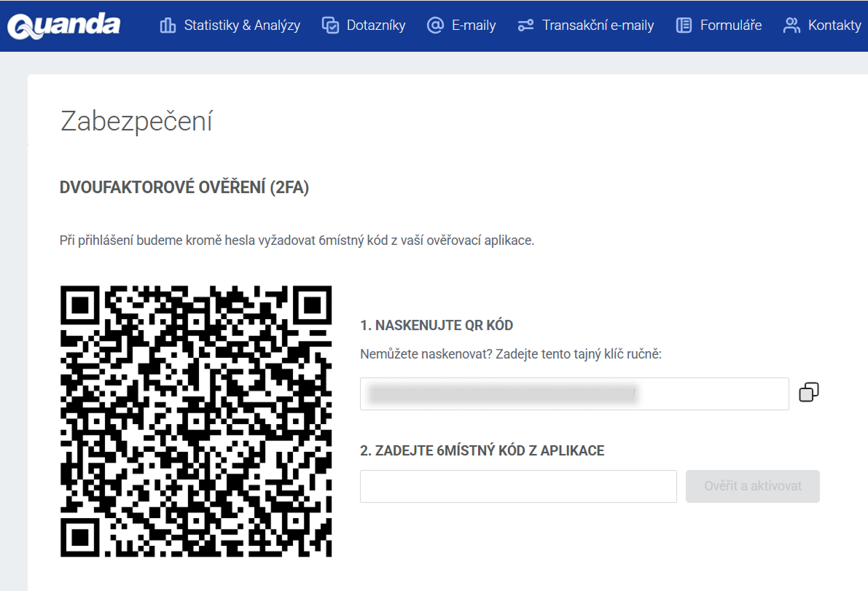Click the blurred secret key field
This screenshot has height=591, width=868.
pyautogui.click(x=574, y=394)
